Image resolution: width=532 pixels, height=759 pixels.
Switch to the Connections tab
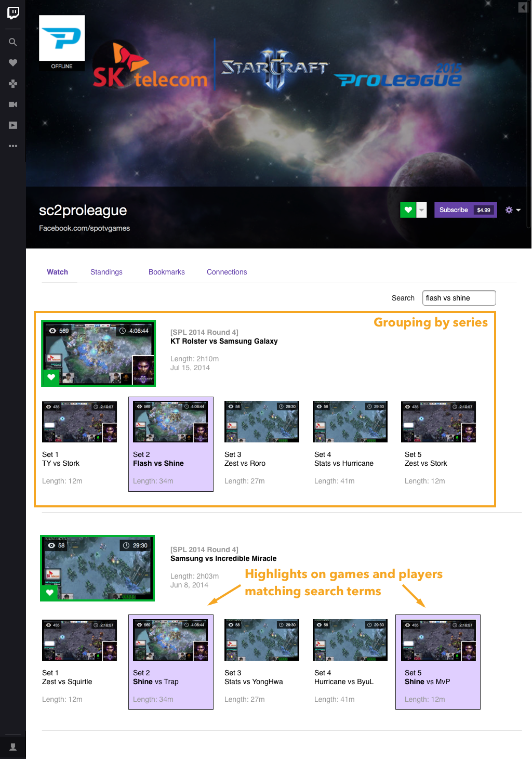(x=227, y=272)
